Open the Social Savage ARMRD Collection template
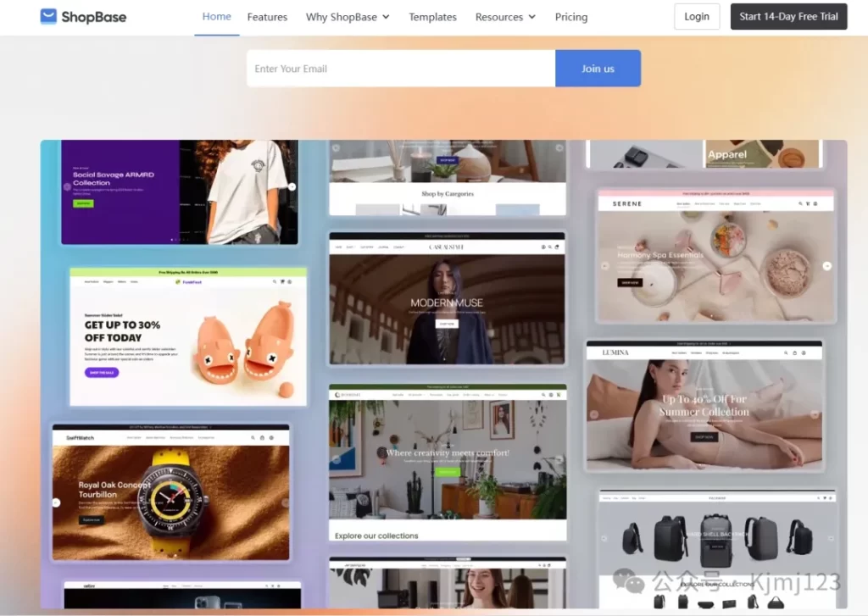Screen dimensions: 868x616 (180, 191)
